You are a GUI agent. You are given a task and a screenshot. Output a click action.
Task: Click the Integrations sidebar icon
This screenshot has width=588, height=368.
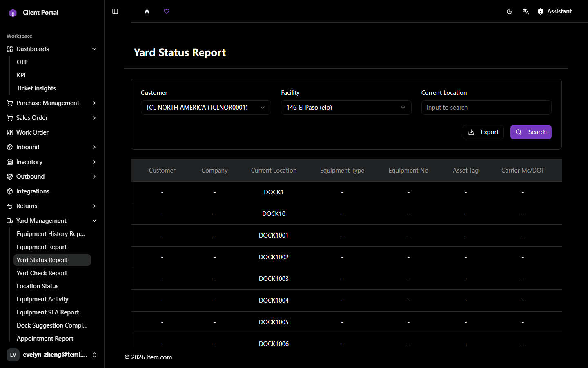tap(10, 191)
